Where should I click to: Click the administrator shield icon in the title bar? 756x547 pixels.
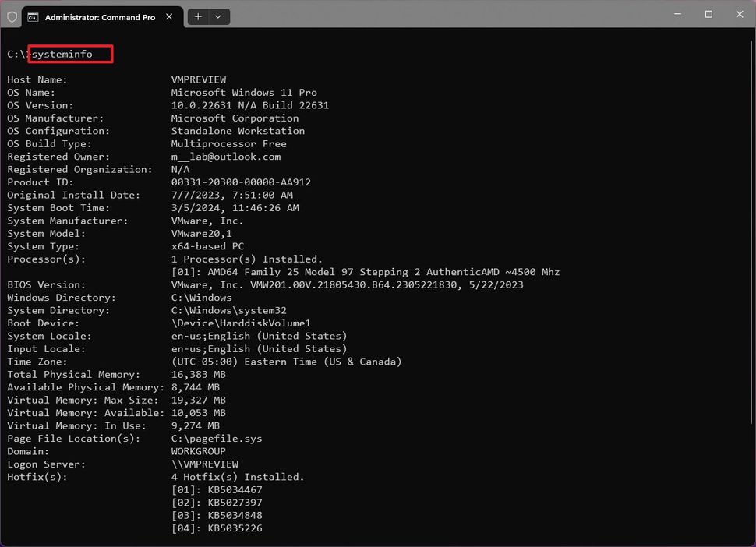click(12, 16)
